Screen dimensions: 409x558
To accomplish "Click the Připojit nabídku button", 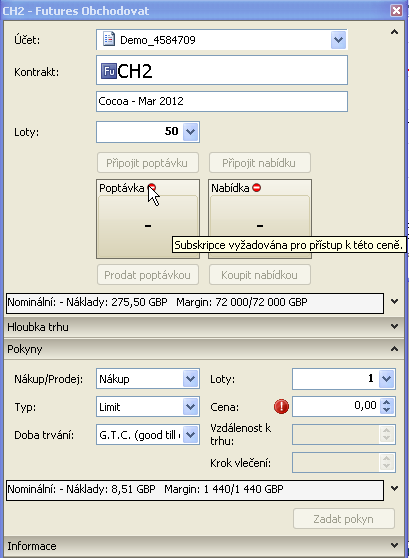I will click(x=259, y=163).
